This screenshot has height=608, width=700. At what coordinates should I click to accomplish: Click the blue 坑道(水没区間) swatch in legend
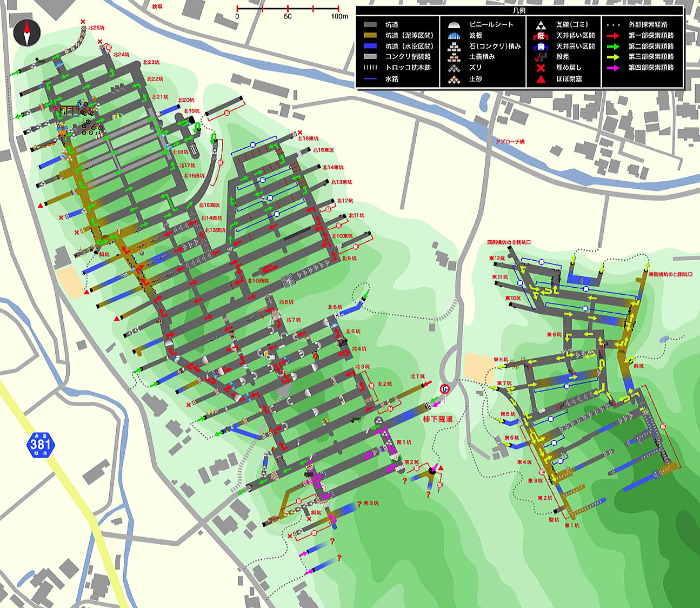[x=370, y=47]
